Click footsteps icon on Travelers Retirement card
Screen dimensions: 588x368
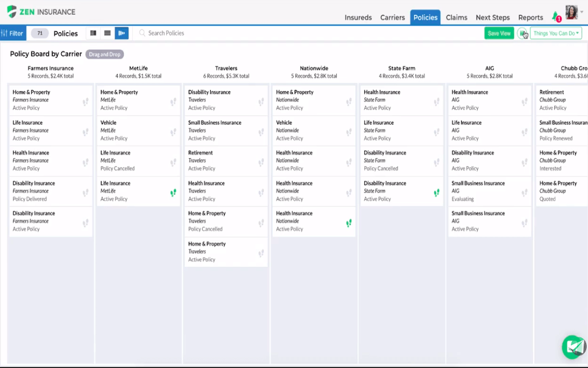261,162
